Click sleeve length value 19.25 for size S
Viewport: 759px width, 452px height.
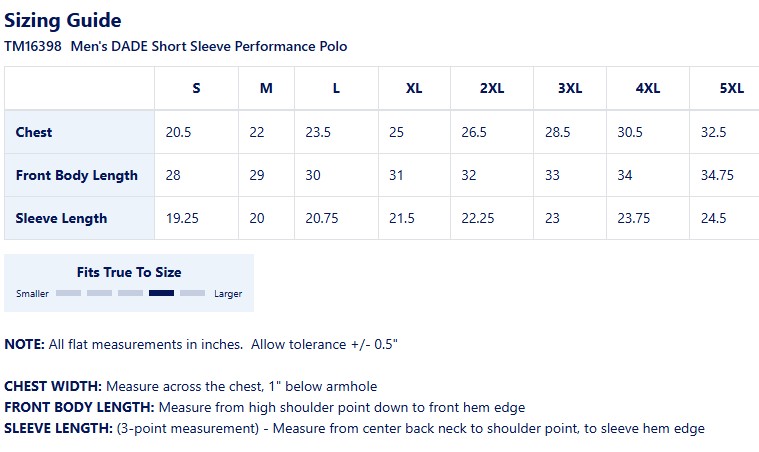183,218
